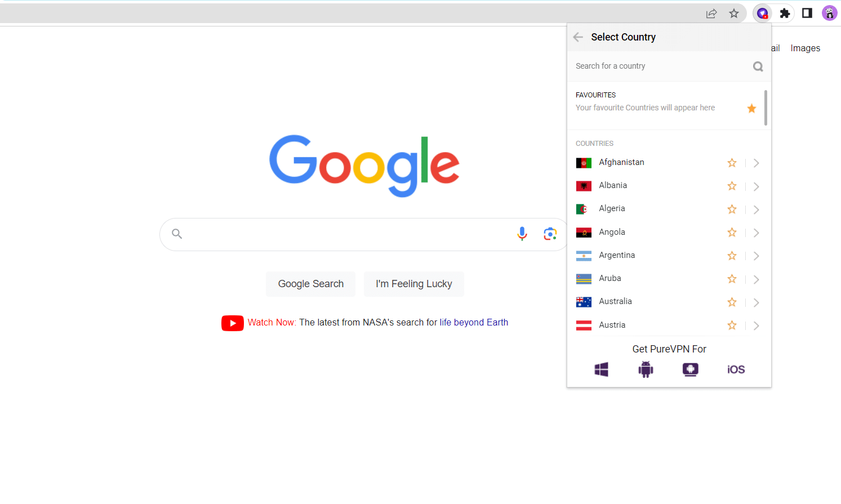
Task: Click the share page icon
Action: click(x=711, y=14)
